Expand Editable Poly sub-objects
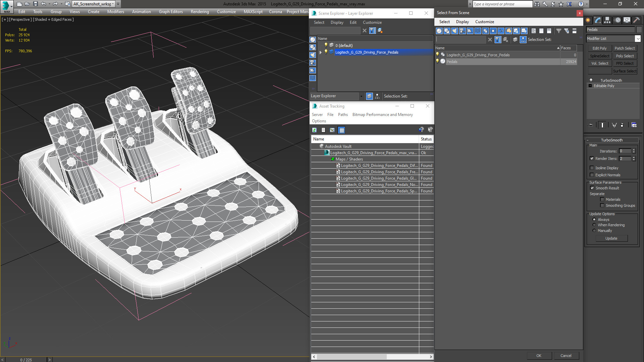The height and width of the screenshot is (362, 644). 590,86
